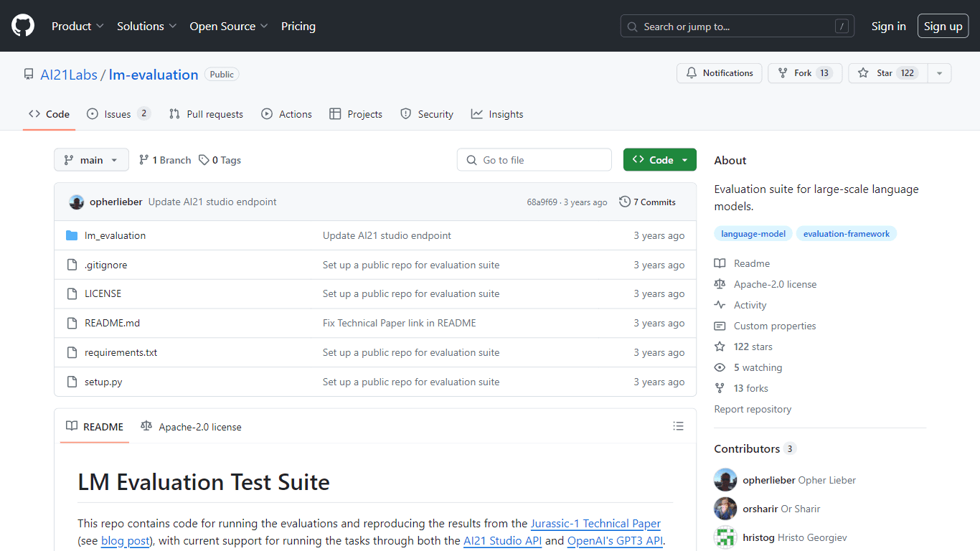
Task: View commit history via 7 Commits
Action: pos(647,202)
